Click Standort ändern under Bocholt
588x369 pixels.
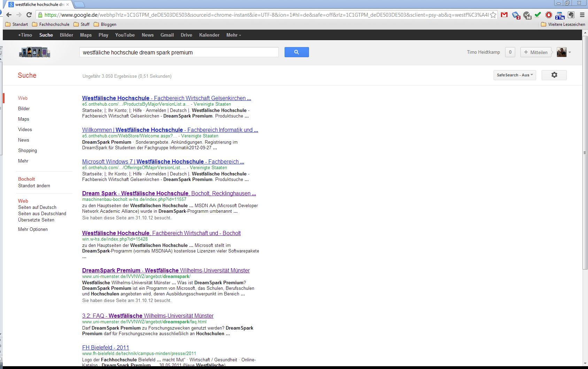click(34, 186)
